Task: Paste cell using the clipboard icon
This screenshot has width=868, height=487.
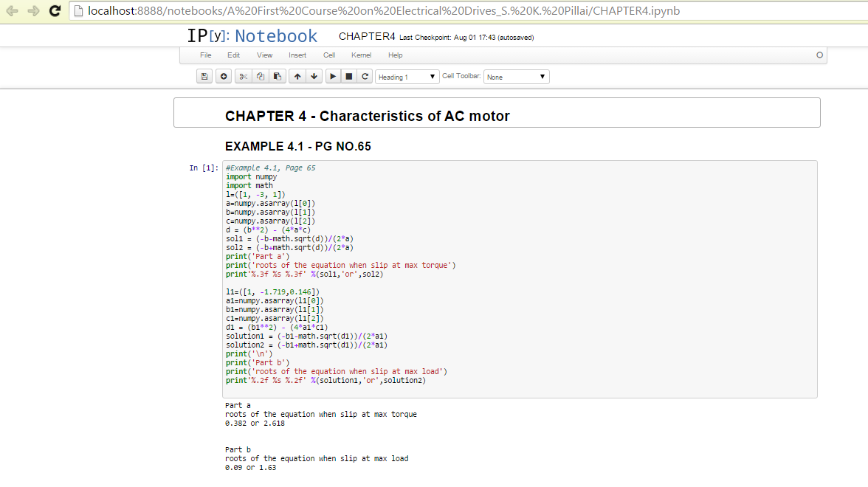Action: click(278, 77)
